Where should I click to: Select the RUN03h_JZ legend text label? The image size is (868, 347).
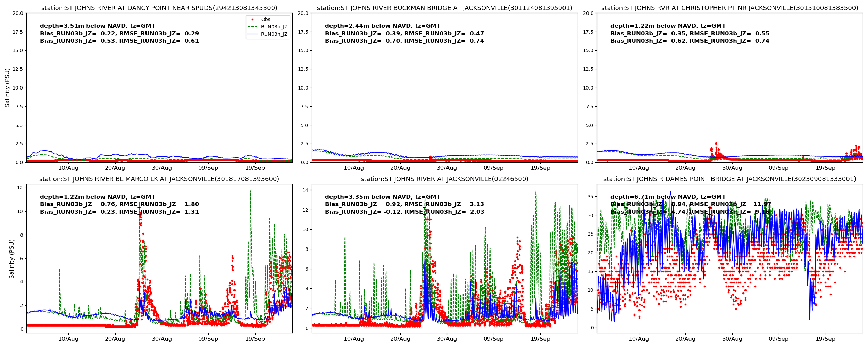[274, 34]
